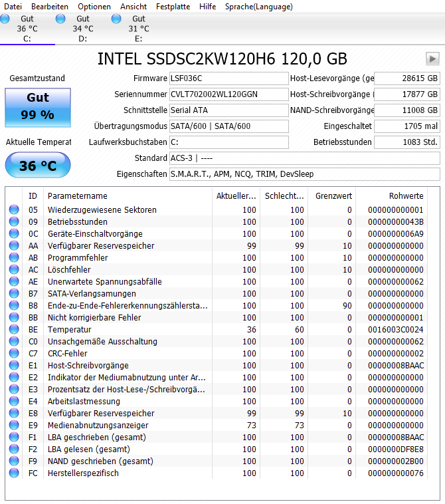Click status icon of 09 Betriebsstunden row
The height and width of the screenshot is (504, 445).
coord(14,221)
